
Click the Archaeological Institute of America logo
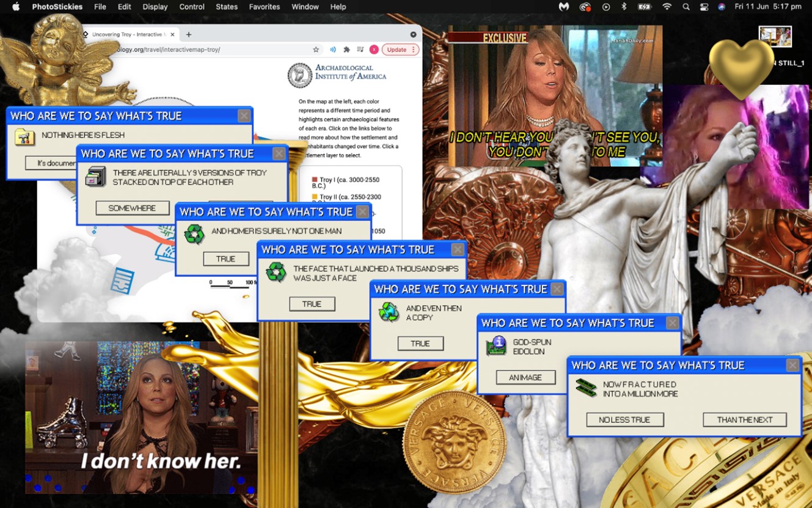click(x=337, y=75)
